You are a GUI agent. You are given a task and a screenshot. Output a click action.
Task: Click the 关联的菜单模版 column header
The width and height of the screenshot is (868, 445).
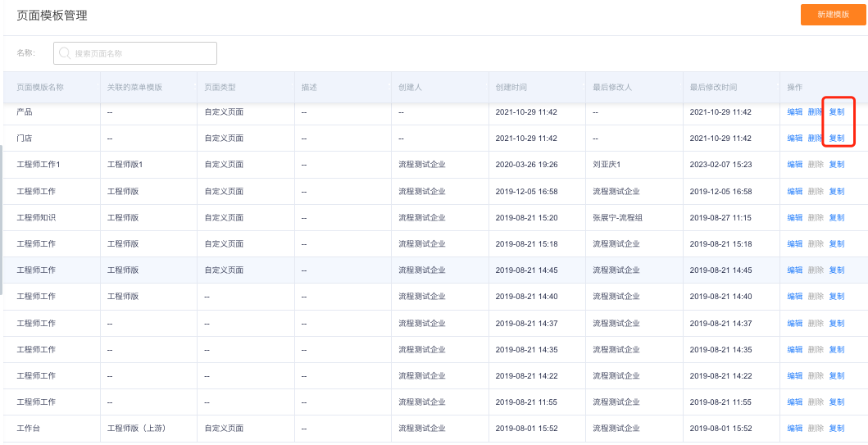click(134, 88)
